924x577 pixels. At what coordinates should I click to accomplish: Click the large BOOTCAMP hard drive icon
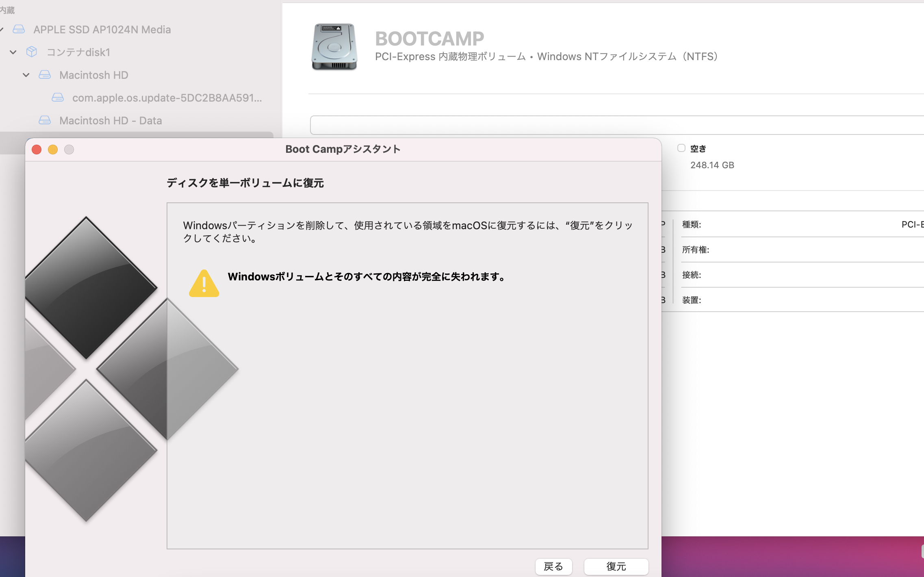coord(334,47)
